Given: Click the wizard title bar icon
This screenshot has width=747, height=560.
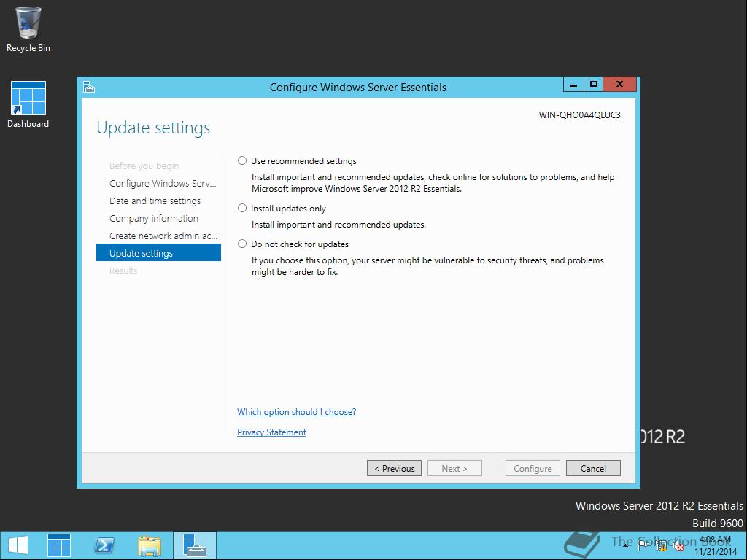Looking at the screenshot, I should coord(89,87).
